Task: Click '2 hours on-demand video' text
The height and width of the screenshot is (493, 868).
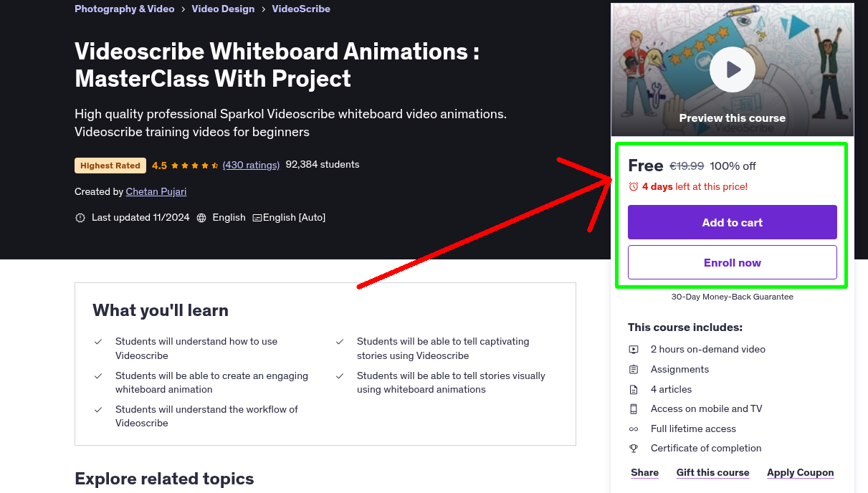Action: 708,350
